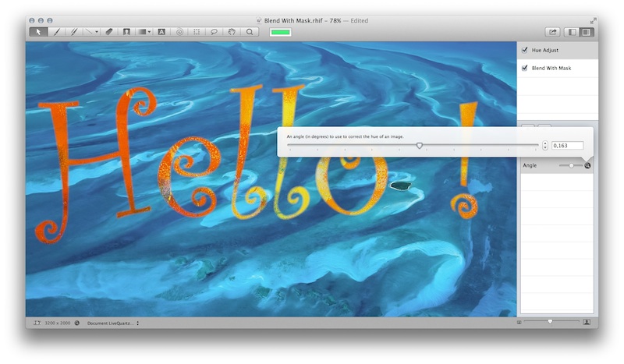Click the Angle popover magnifier button

click(x=587, y=165)
